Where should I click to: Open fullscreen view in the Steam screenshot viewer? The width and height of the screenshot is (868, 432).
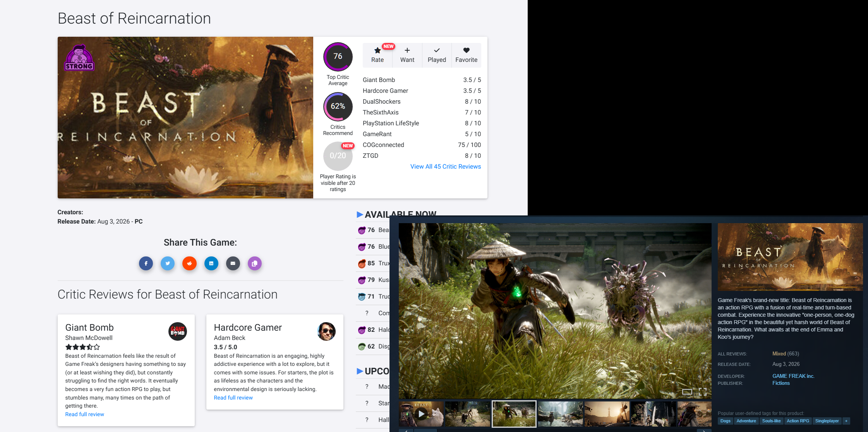(703, 392)
